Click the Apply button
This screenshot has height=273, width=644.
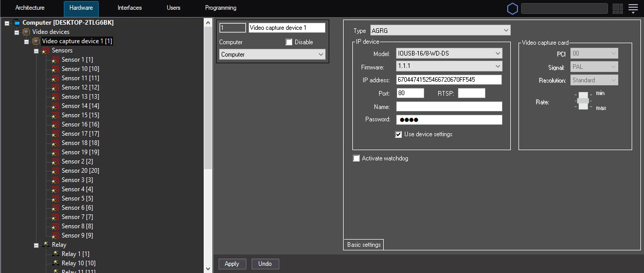(x=232, y=264)
